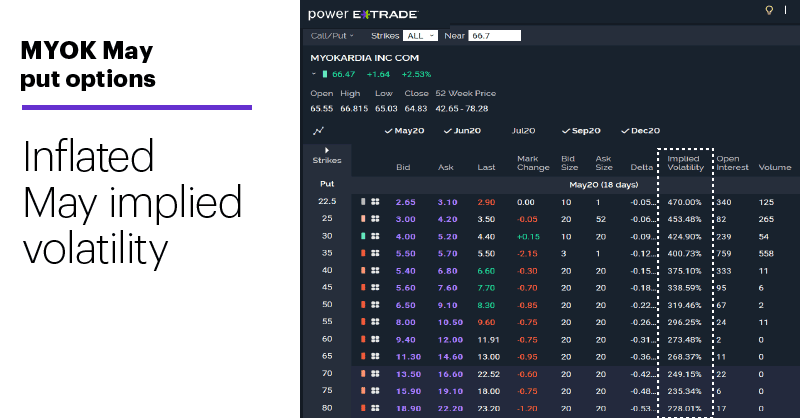This screenshot has width=800, height=418.
Task: Sort by the Implied Volatility header
Action: 685,163
